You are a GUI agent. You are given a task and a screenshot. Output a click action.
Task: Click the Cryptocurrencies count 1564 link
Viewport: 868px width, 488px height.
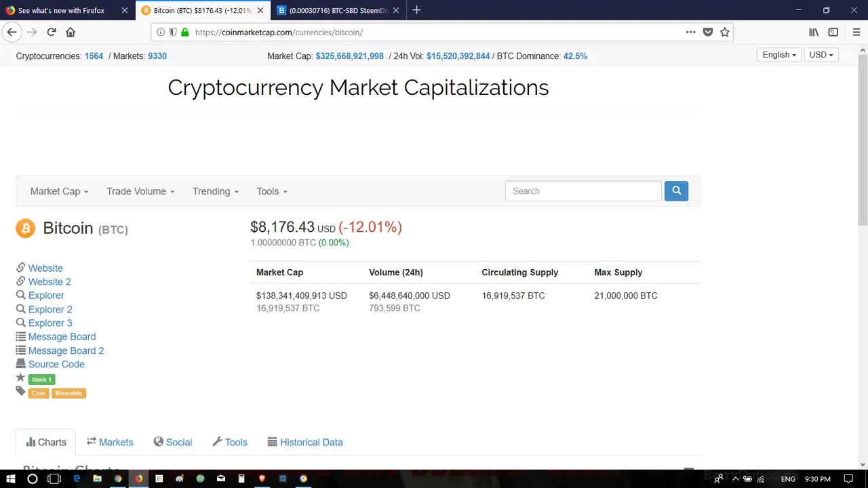(x=94, y=56)
